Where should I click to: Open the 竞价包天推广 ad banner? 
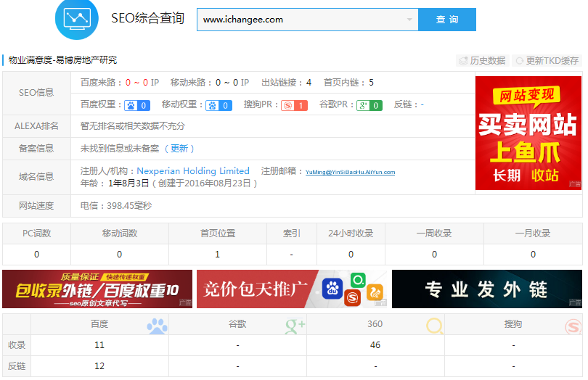292,289
